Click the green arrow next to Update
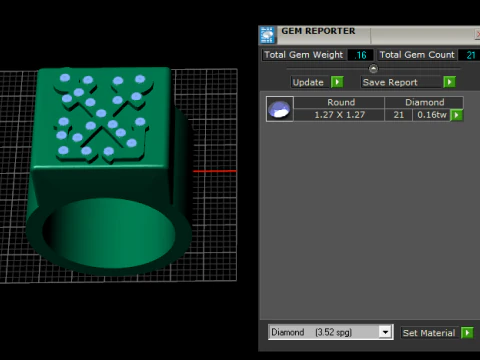 click(x=337, y=82)
